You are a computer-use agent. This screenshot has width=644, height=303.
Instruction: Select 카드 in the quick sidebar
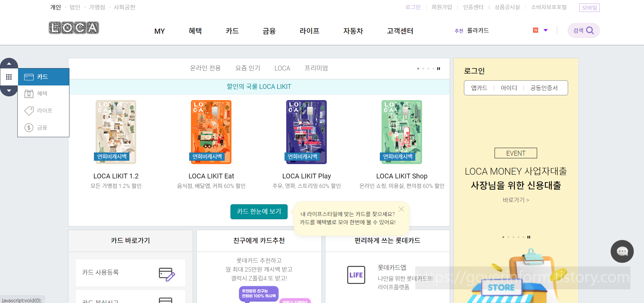point(44,77)
